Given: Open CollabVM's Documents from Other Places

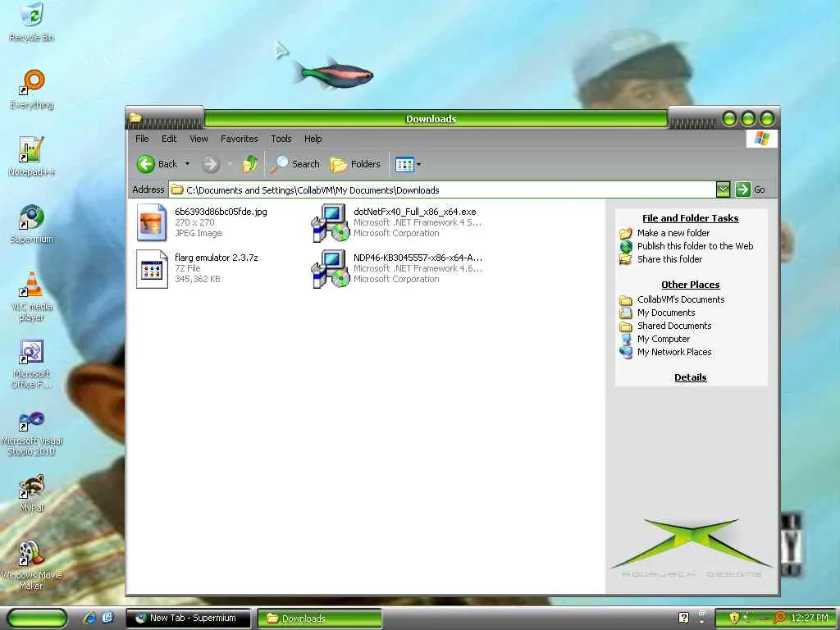Looking at the screenshot, I should pyautogui.click(x=680, y=299).
